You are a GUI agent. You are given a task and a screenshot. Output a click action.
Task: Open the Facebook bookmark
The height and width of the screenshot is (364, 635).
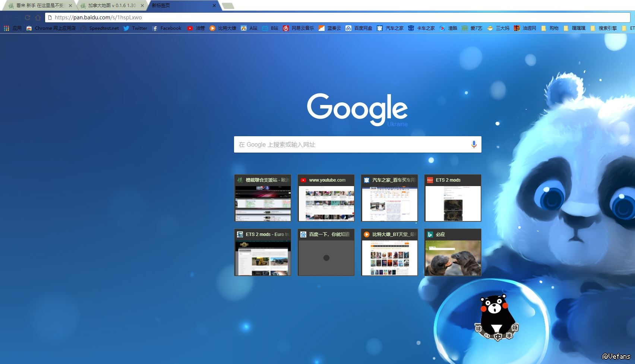point(167,28)
